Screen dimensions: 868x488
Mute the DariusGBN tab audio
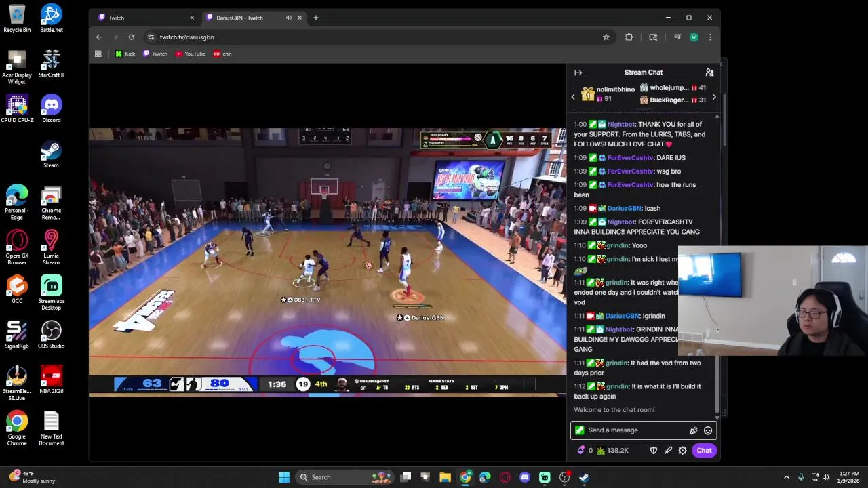coord(289,18)
